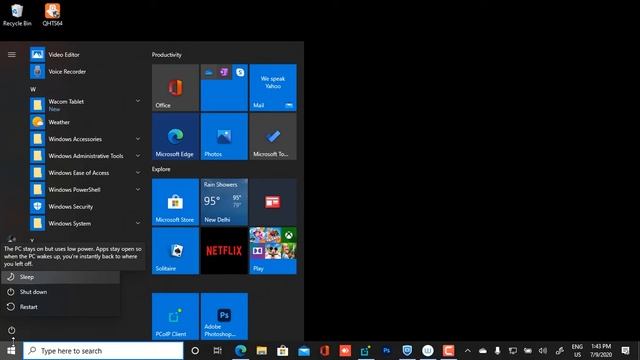
Task: Open Windows Security from the app list
Action: coord(86,207)
